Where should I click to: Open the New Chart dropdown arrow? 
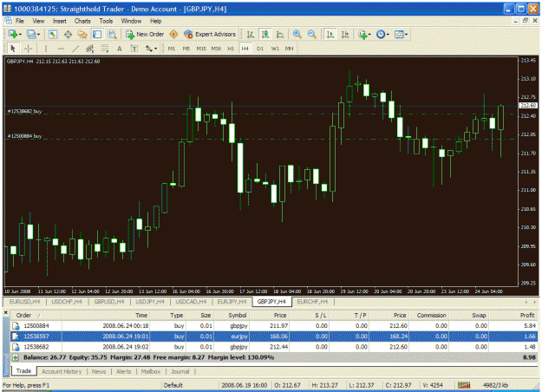click(x=20, y=34)
